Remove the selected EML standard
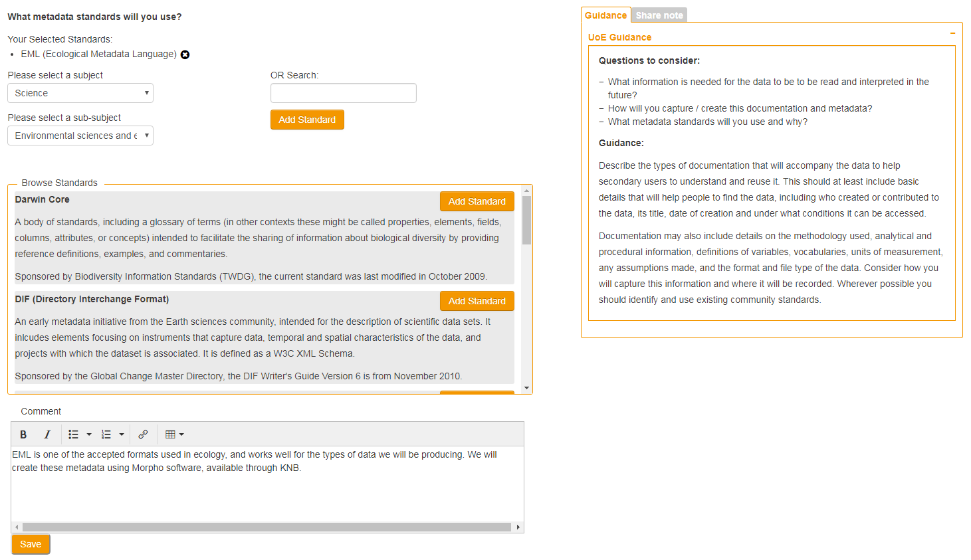This screenshot has height=560, width=971. point(185,54)
